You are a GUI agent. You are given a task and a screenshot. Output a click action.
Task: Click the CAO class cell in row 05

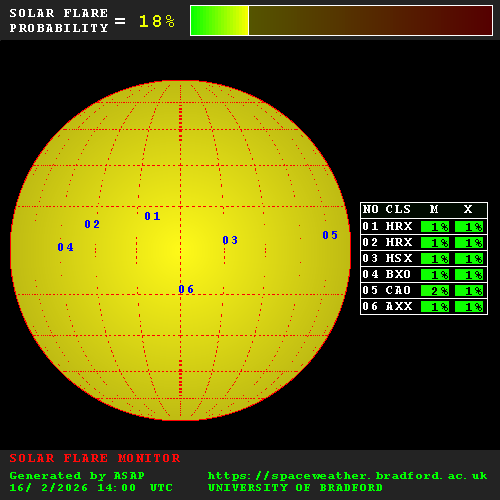(x=398, y=290)
